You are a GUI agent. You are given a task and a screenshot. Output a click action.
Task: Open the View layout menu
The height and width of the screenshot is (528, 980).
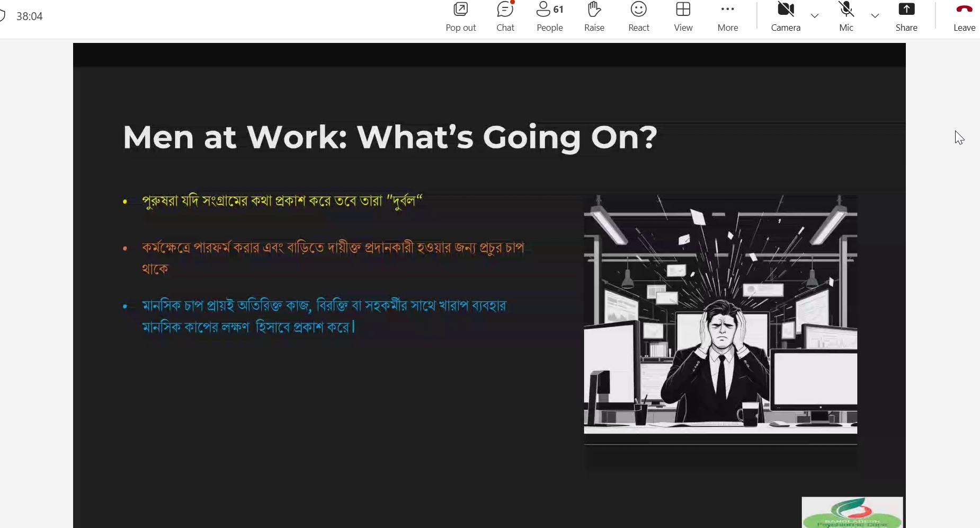click(x=683, y=17)
